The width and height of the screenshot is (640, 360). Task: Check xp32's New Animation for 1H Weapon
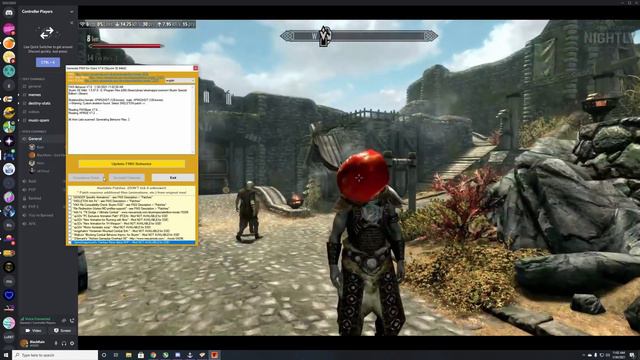70,223
